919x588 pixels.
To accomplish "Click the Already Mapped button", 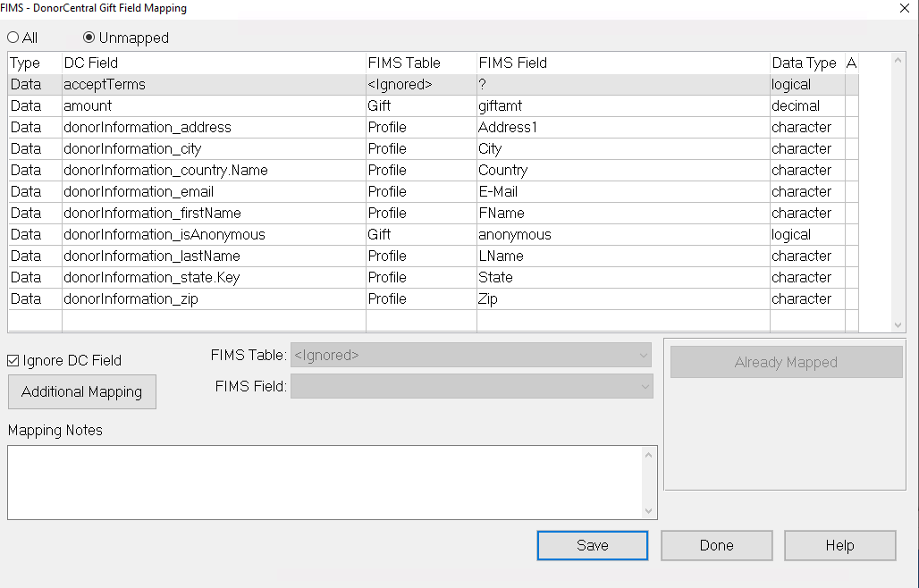I will [x=786, y=362].
